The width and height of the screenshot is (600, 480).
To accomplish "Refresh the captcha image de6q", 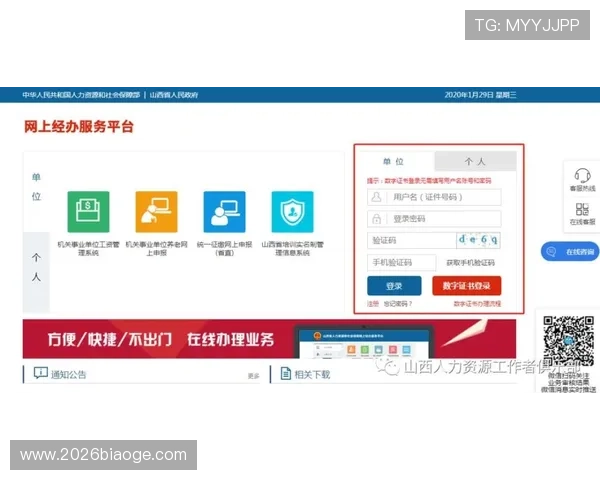I will [478, 240].
